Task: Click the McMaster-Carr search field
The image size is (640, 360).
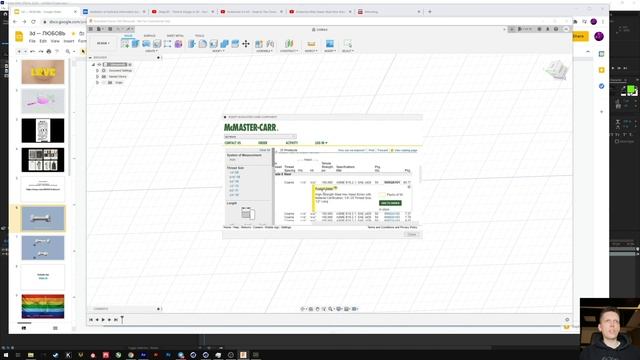Action: (x=260, y=136)
